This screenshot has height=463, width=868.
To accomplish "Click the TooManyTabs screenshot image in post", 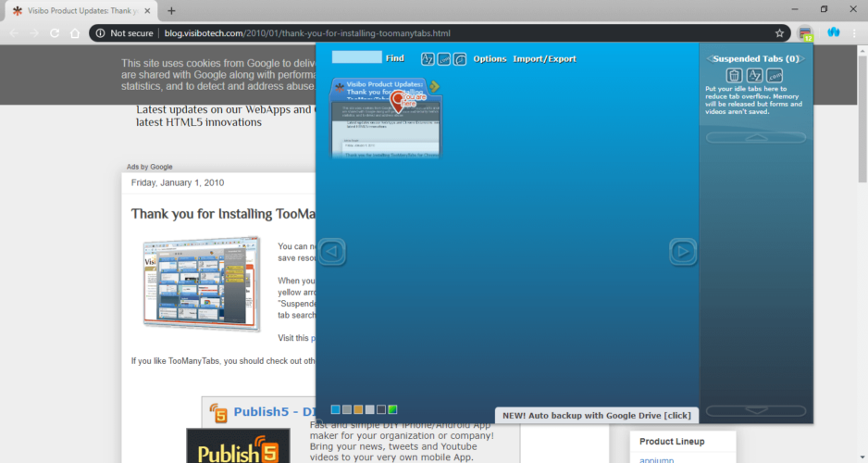I will click(x=201, y=283).
